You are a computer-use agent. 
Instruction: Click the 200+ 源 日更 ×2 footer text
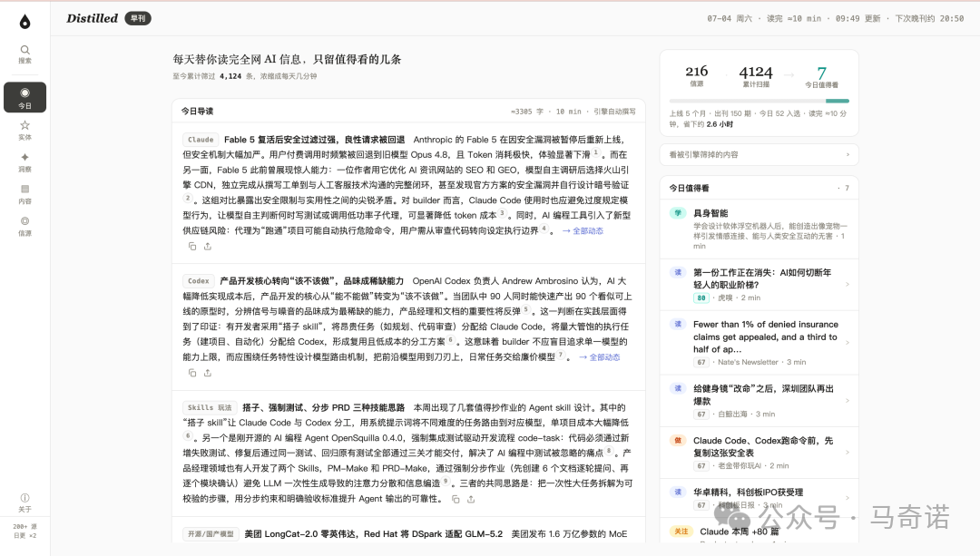click(x=25, y=531)
